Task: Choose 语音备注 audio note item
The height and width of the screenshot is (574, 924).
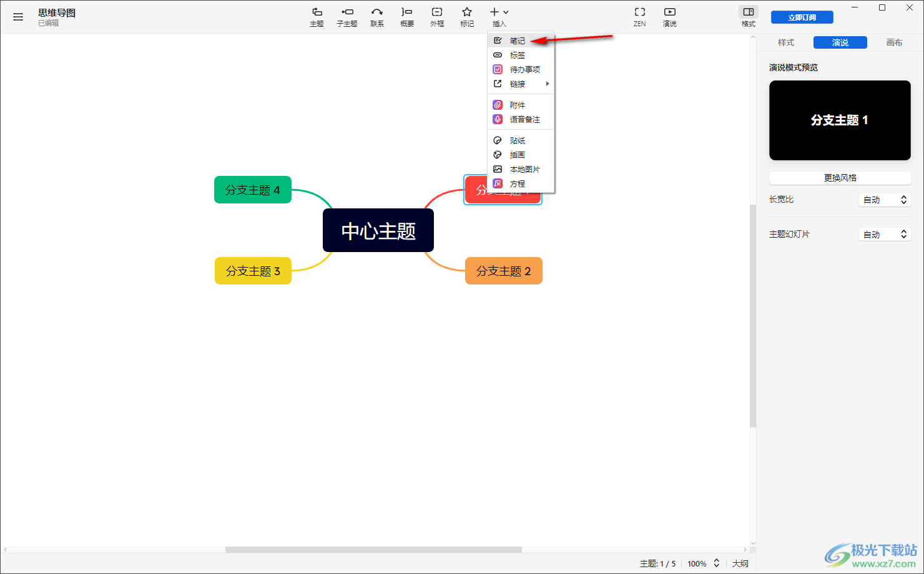Action: click(521, 119)
